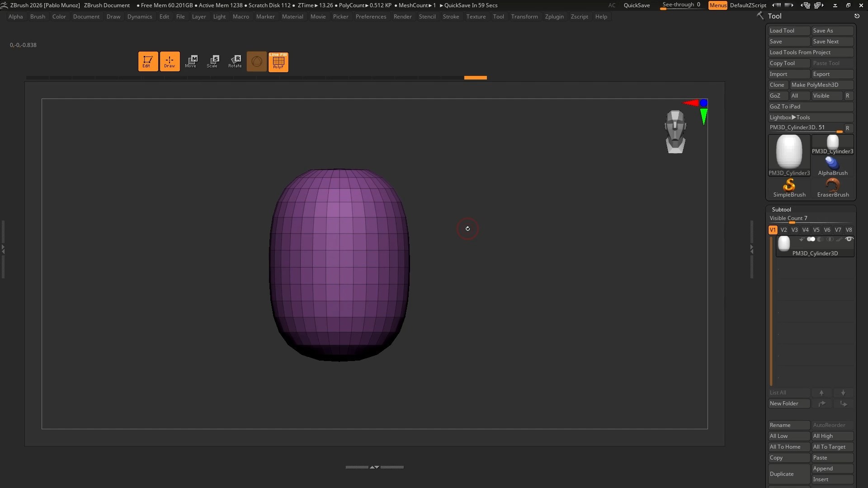Click the Tool palette reset arrow icon
The height and width of the screenshot is (488, 868).
click(x=857, y=16)
